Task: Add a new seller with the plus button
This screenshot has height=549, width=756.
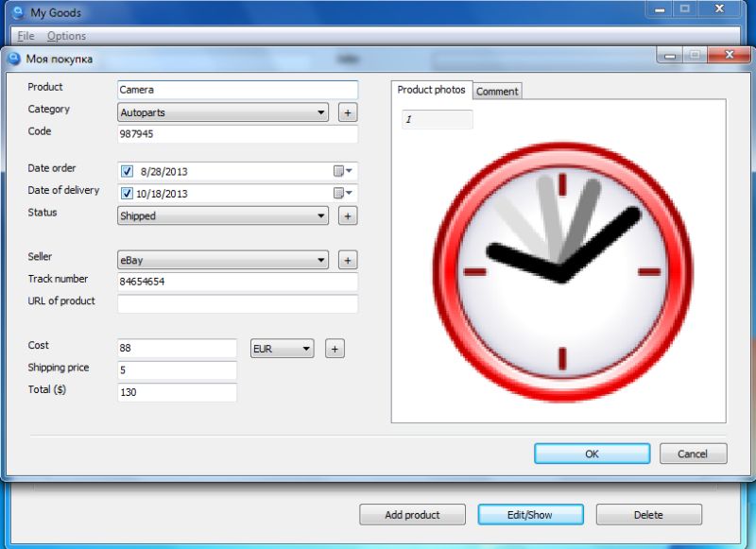Action: 348,260
